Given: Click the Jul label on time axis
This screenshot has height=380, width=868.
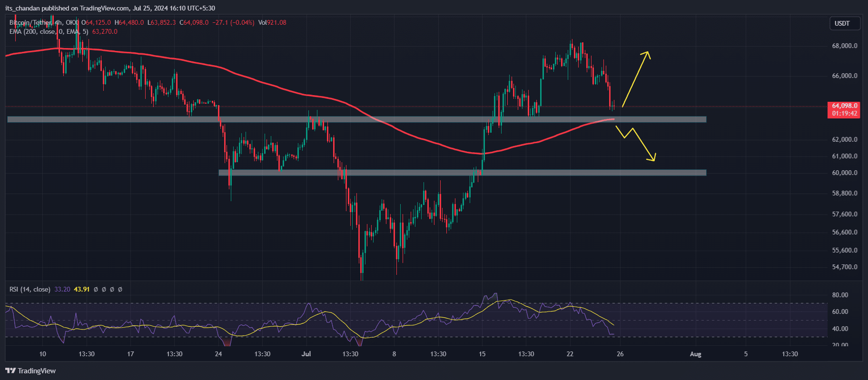Looking at the screenshot, I should point(306,354).
